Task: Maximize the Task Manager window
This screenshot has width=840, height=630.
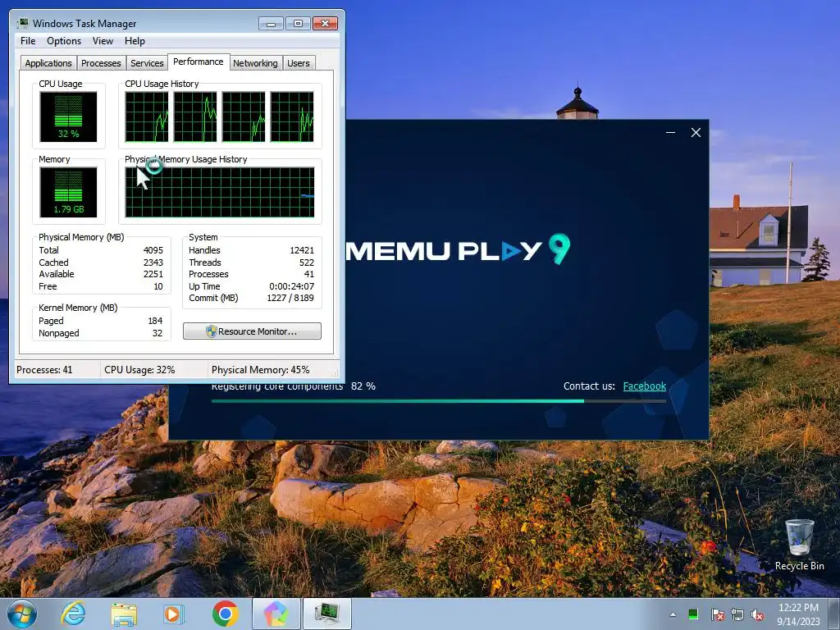Action: coord(298,23)
